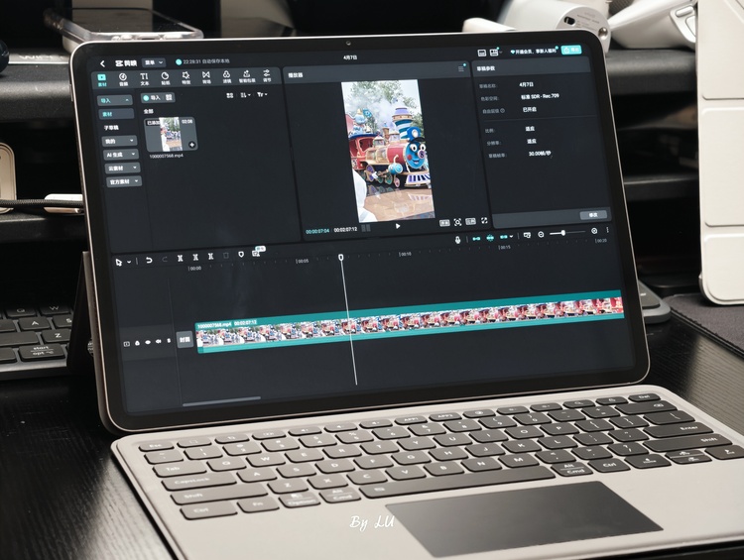Image resolution: width=744 pixels, height=560 pixels.
Task: Enter fullscreen preview in the player
Action: [484, 221]
